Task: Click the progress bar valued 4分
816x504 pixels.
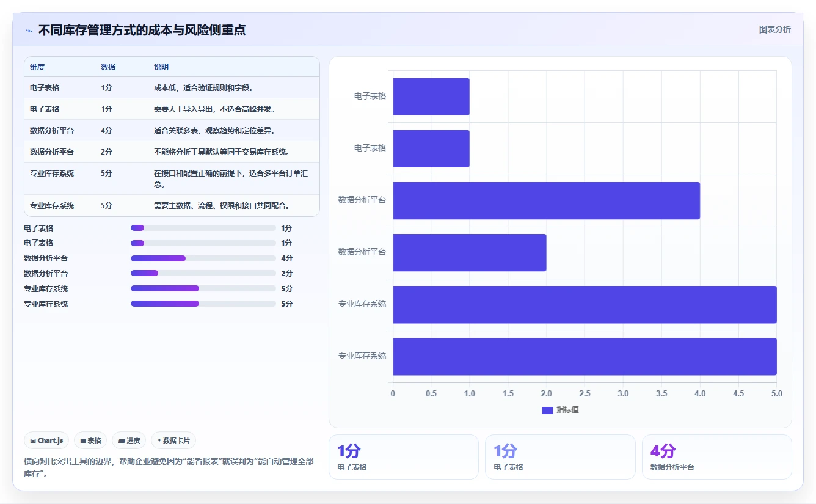Action: pyautogui.click(x=203, y=258)
